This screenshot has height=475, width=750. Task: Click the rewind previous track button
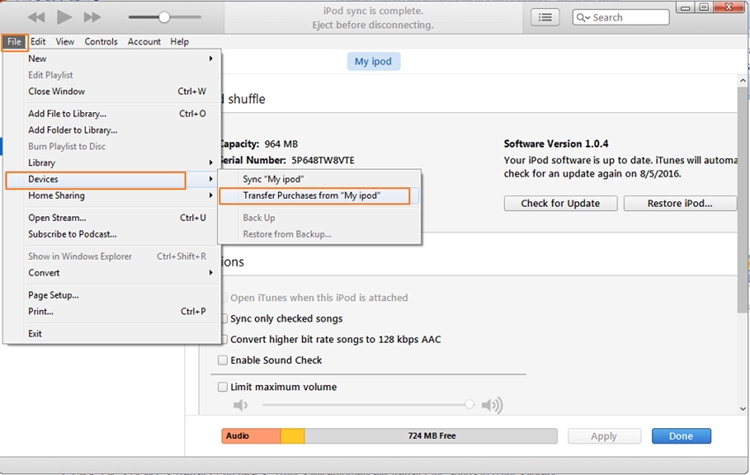click(x=36, y=18)
